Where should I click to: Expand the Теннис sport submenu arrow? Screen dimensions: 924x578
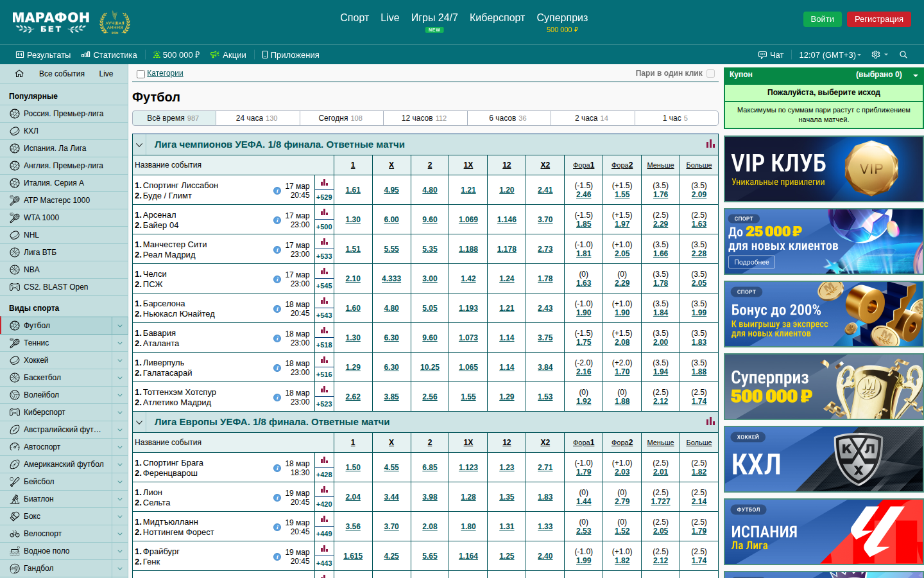[120, 343]
